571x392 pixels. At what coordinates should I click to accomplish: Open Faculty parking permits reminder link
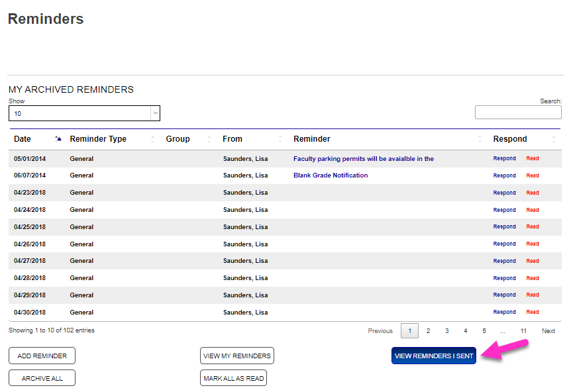[x=364, y=159]
